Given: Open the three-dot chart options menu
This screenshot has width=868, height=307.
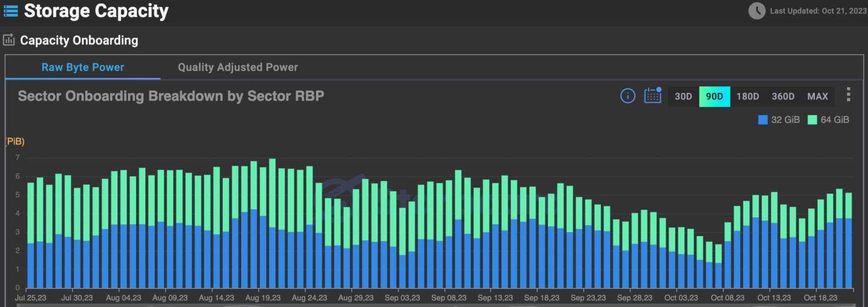Looking at the screenshot, I should [848, 95].
